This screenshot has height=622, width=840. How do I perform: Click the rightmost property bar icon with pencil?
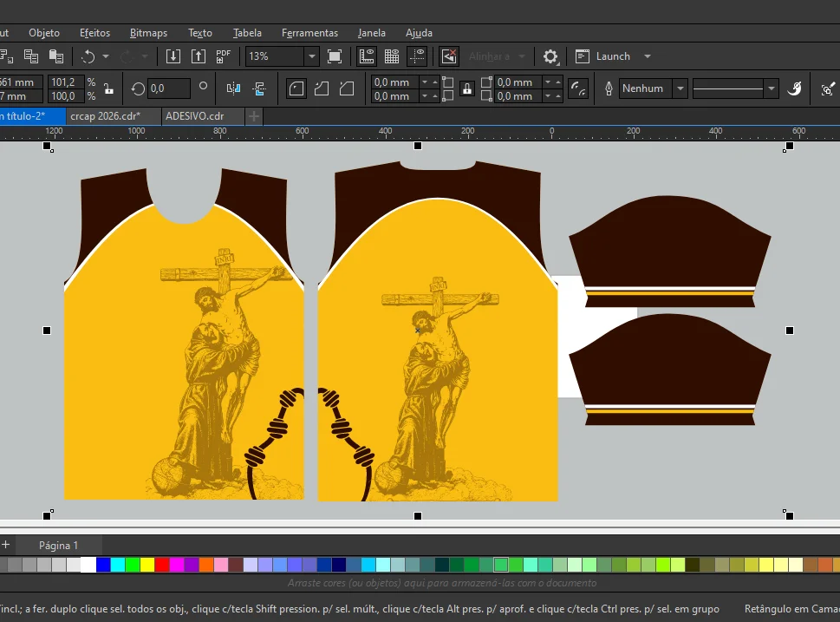tap(828, 89)
